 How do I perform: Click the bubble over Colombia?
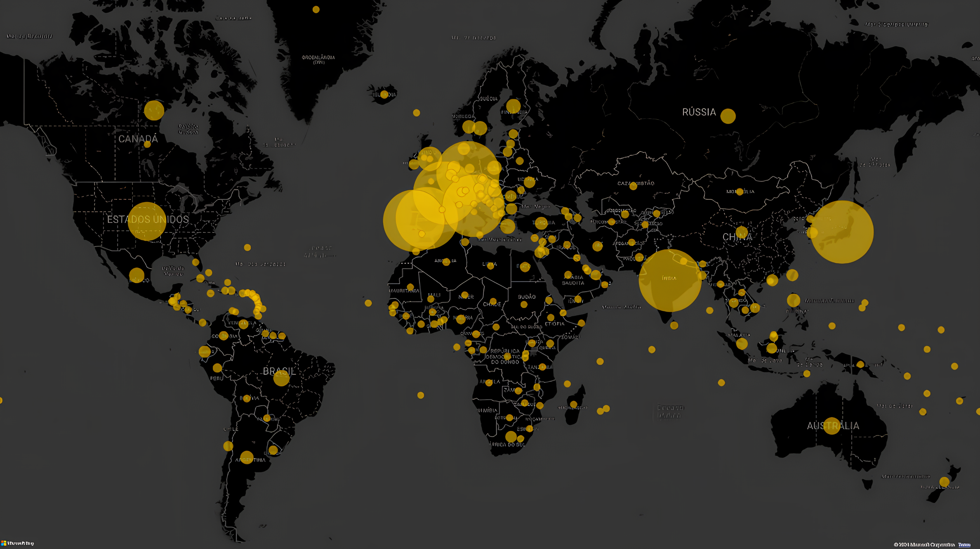(224, 336)
